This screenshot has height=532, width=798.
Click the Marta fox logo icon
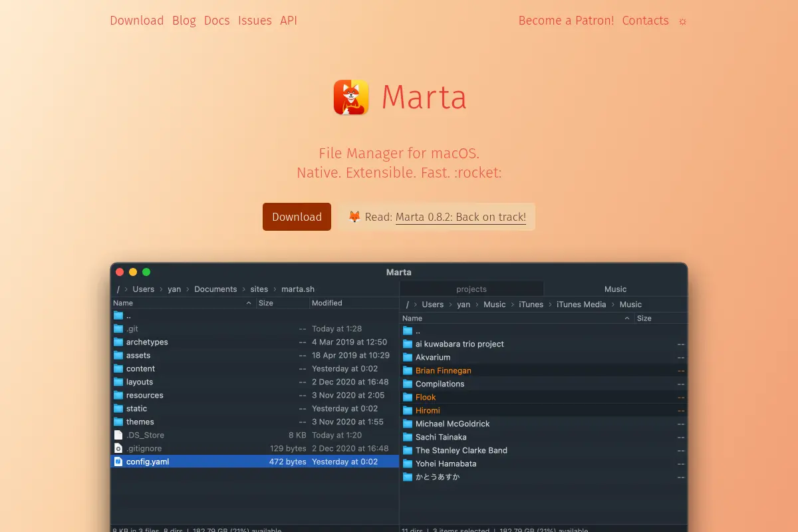pos(351,97)
